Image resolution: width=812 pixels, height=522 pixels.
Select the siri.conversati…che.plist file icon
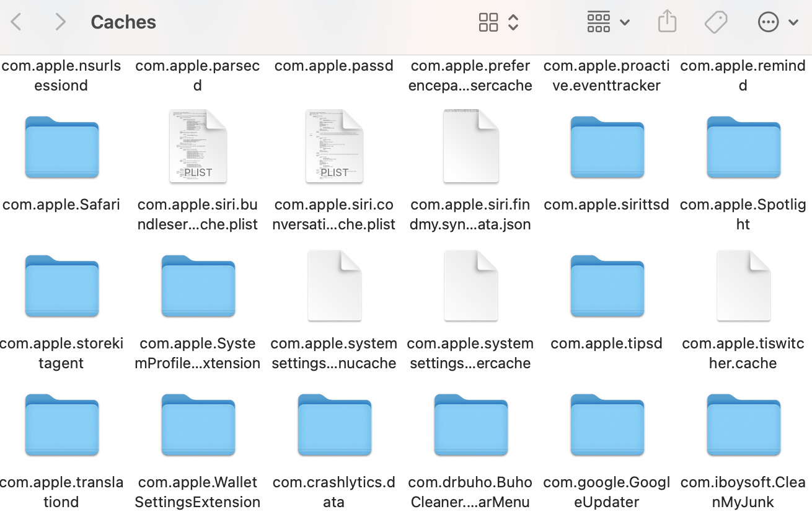coord(334,146)
